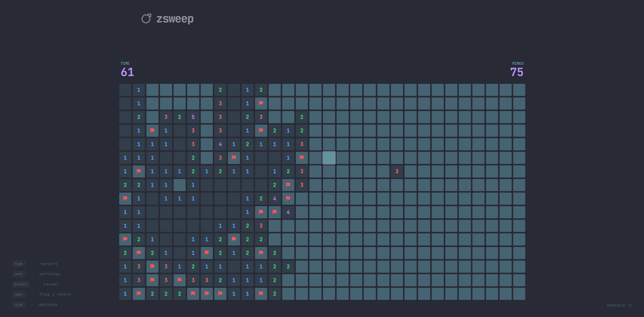The height and width of the screenshot is (317, 644).
Task: Select the flag left of the purple 4 cell
Action: [275, 212]
